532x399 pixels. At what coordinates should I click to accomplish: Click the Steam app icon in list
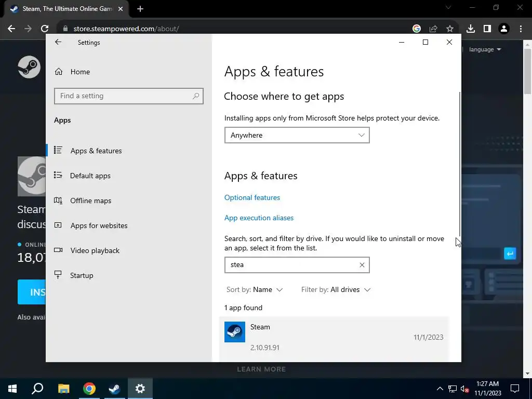[235, 332]
